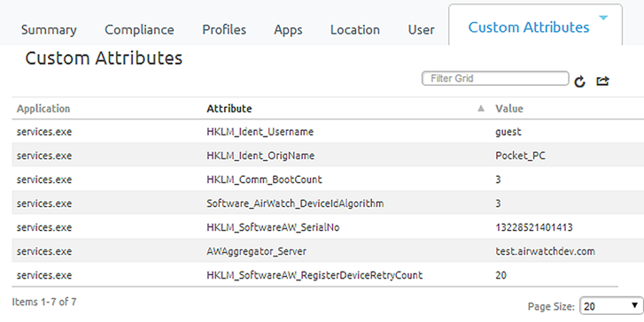
Task: Open the Page Size dropdown
Action: pos(610,306)
